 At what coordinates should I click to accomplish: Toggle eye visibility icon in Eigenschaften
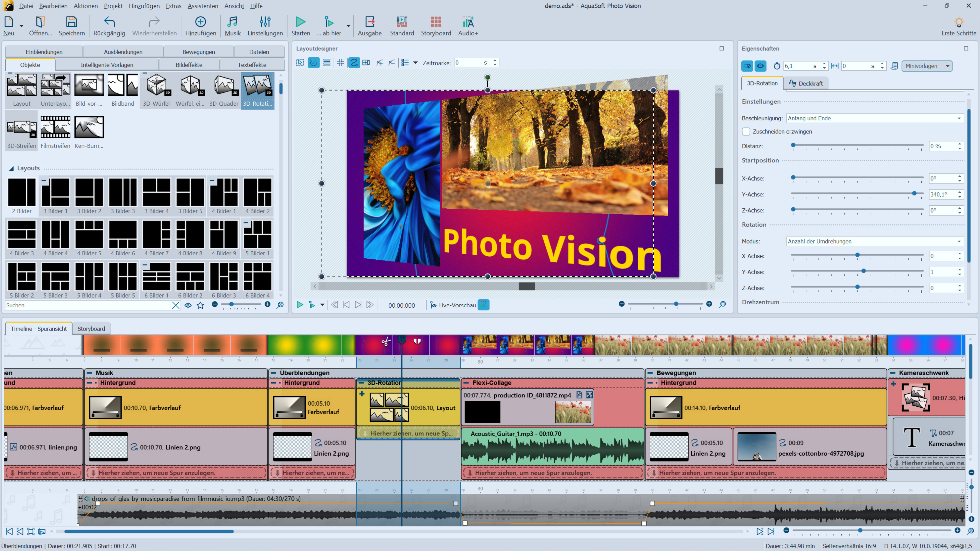tap(760, 66)
